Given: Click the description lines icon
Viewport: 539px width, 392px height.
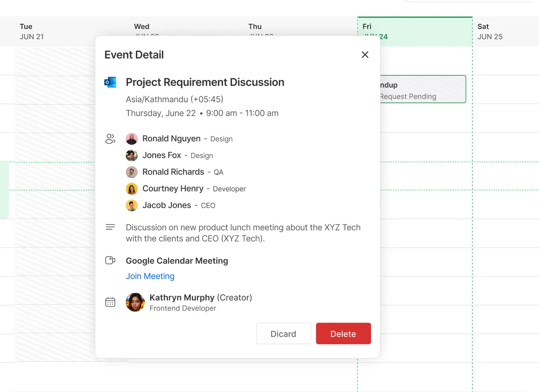Looking at the screenshot, I should click(x=110, y=227).
